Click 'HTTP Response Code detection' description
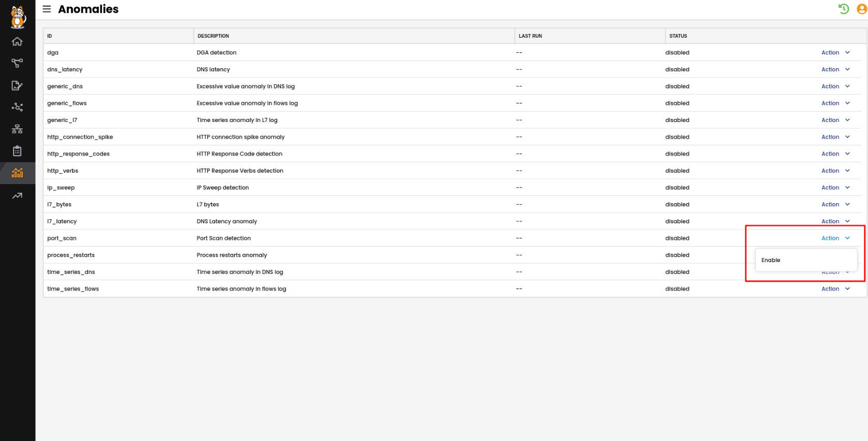868x441 pixels. (x=240, y=154)
